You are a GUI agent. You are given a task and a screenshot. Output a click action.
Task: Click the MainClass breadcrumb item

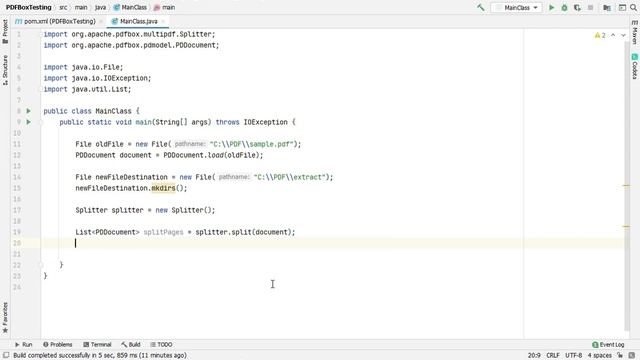[130, 7]
